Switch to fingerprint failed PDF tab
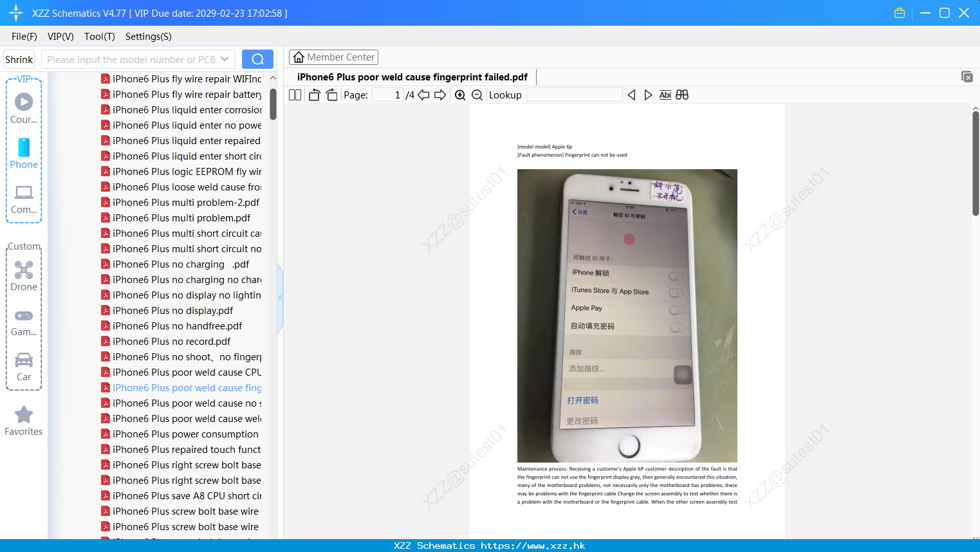 [412, 77]
